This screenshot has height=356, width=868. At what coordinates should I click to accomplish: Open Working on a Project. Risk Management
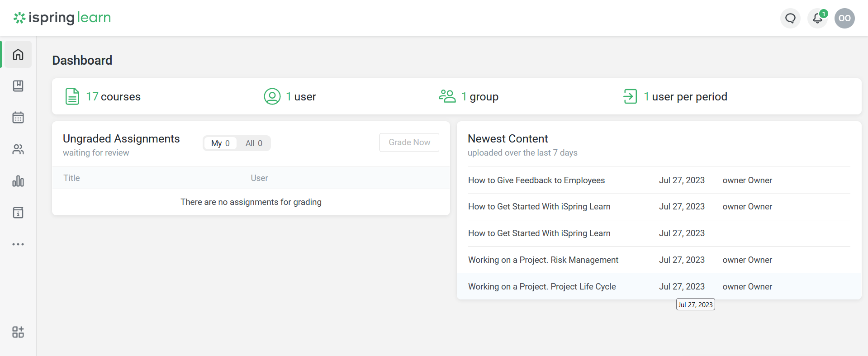543,260
